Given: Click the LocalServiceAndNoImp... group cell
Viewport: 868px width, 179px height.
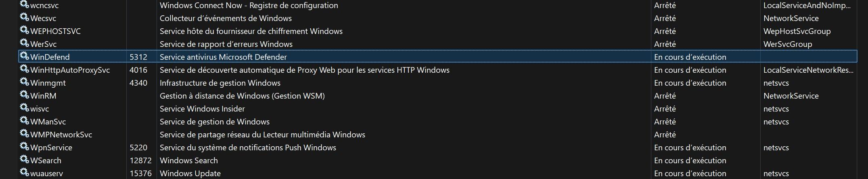Looking at the screenshot, I should point(807,5).
